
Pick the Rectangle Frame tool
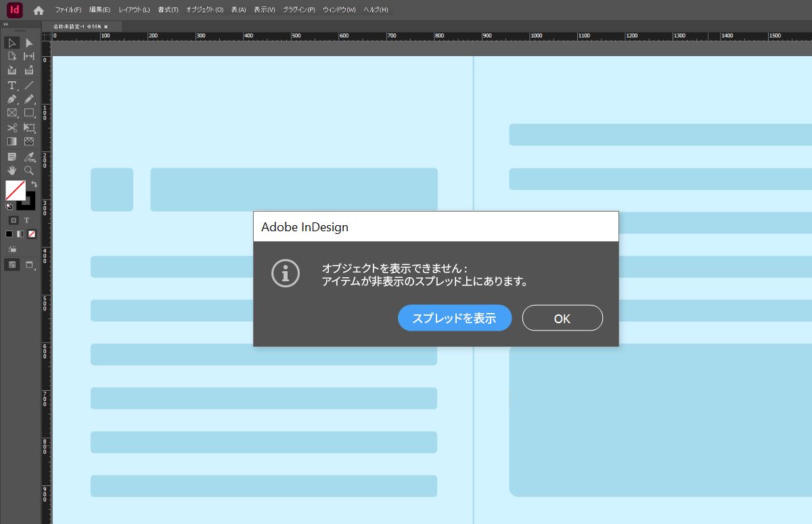coord(12,113)
